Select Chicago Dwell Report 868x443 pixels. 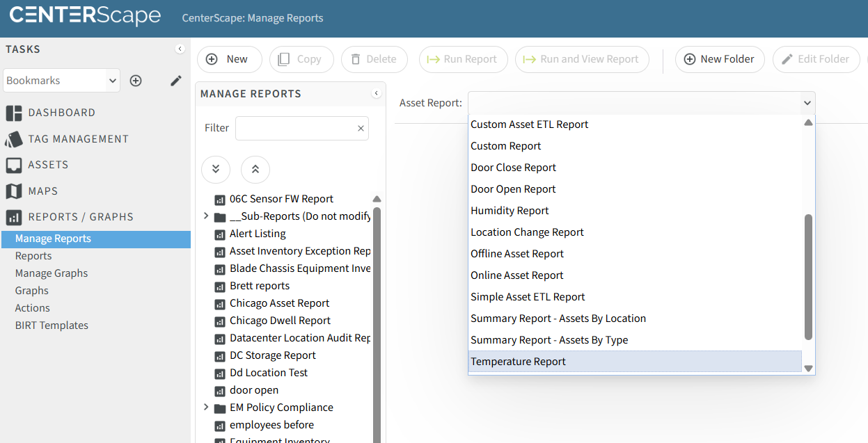[273, 321]
